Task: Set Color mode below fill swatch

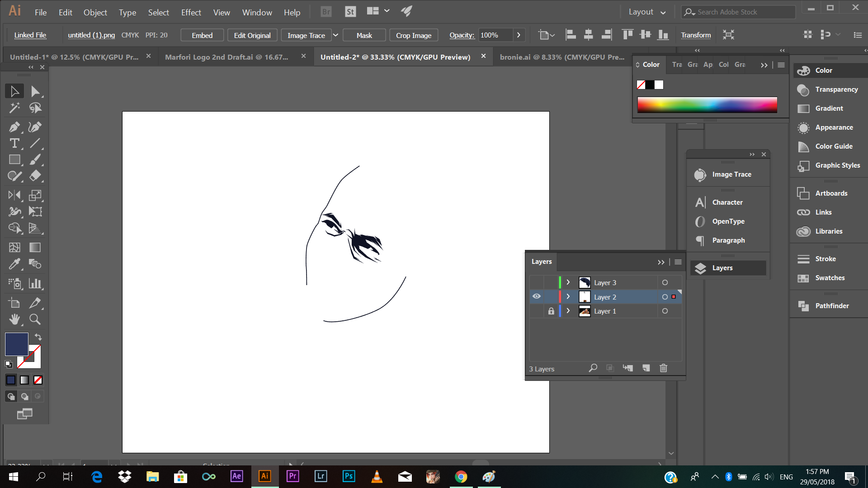Action: tap(11, 380)
